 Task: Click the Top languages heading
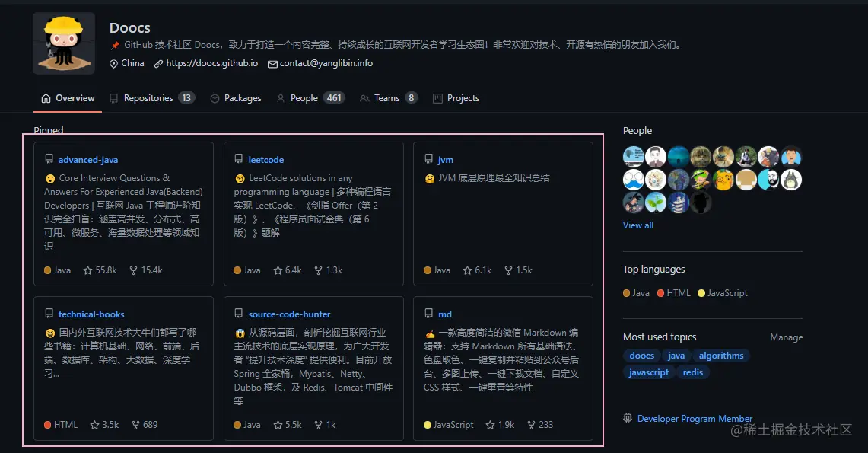click(653, 270)
